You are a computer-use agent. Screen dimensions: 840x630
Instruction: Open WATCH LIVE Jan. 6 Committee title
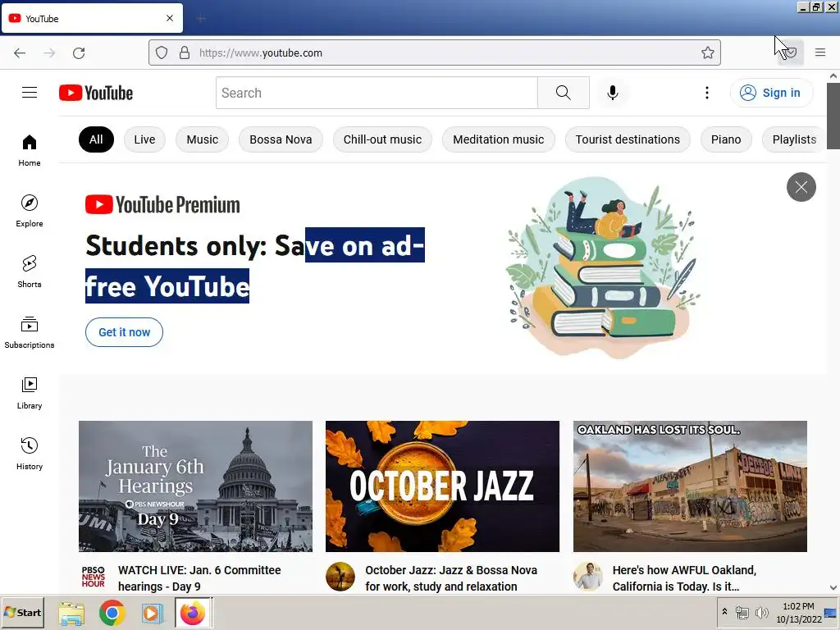click(x=199, y=578)
